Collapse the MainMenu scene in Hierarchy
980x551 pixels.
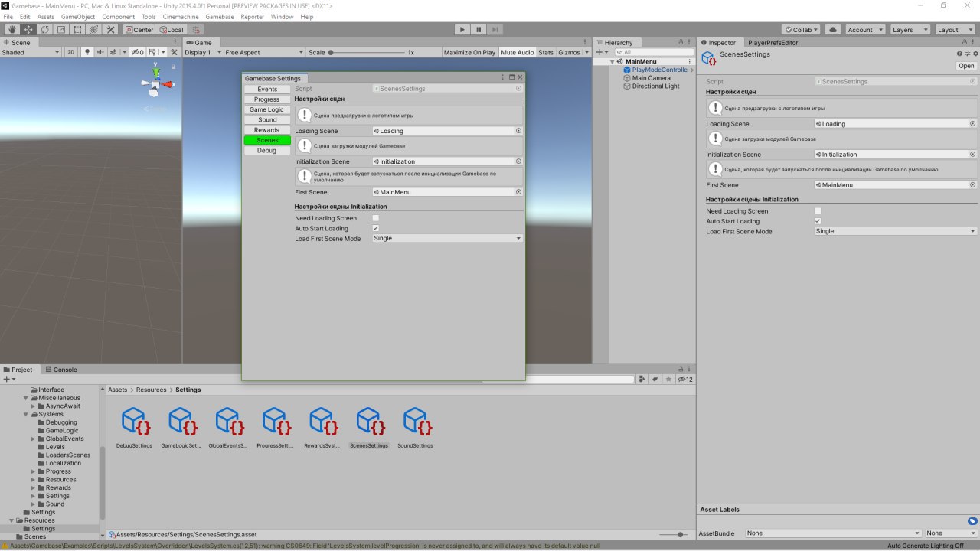[613, 61]
